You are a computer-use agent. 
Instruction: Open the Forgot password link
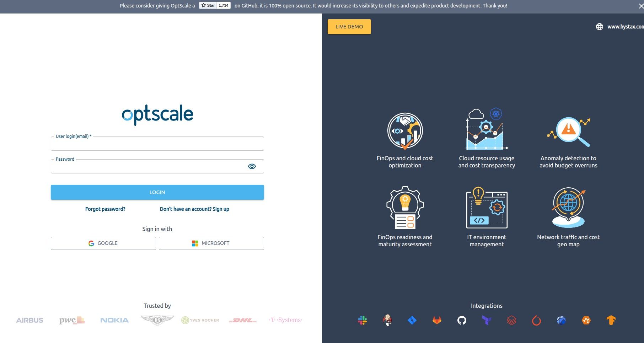click(x=105, y=209)
